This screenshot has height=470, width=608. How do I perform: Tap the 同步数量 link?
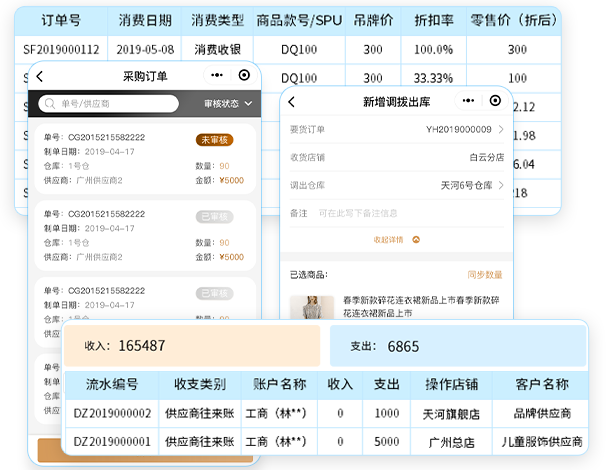click(x=485, y=275)
